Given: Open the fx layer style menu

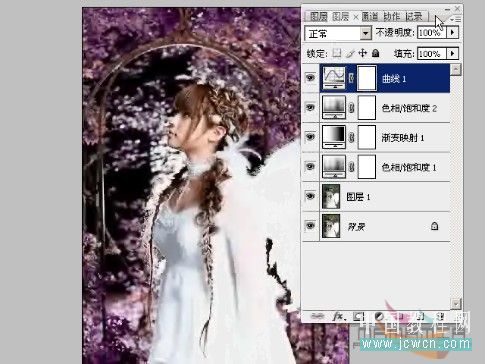Looking at the screenshot, I should coord(338,316).
